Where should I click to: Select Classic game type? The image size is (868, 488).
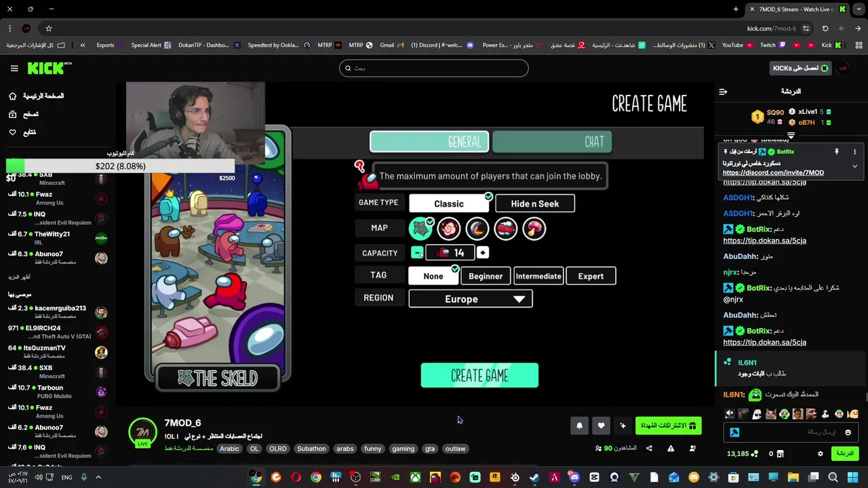coord(449,203)
